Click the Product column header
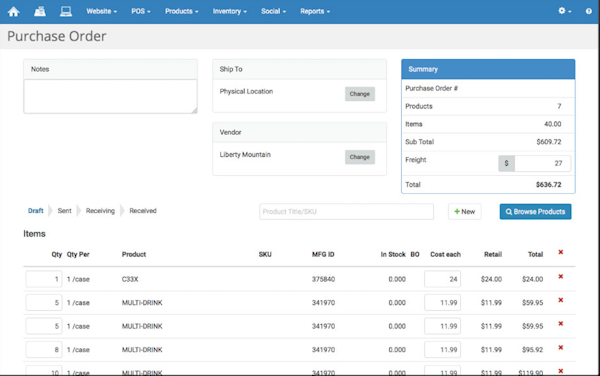600x376 pixels. (134, 254)
